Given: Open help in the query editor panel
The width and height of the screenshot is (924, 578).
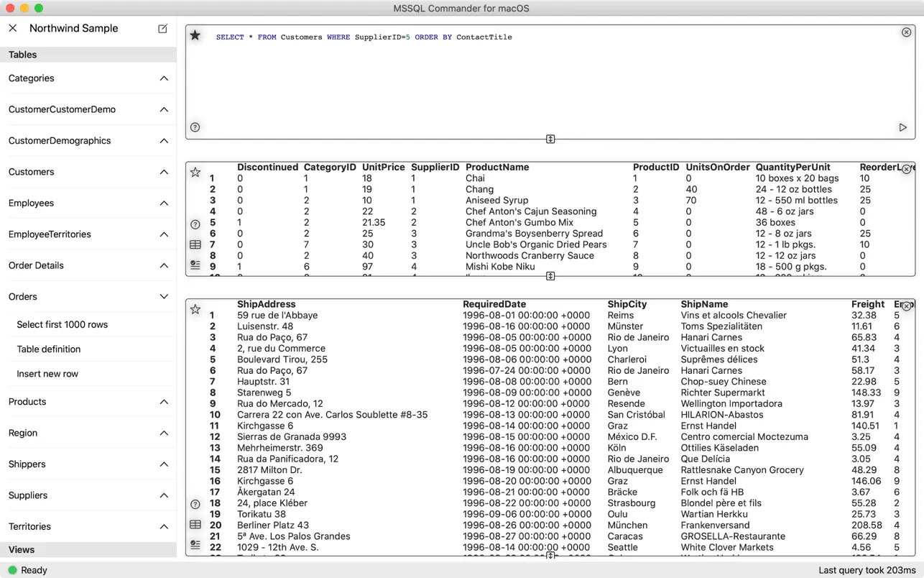Looking at the screenshot, I should coord(195,127).
